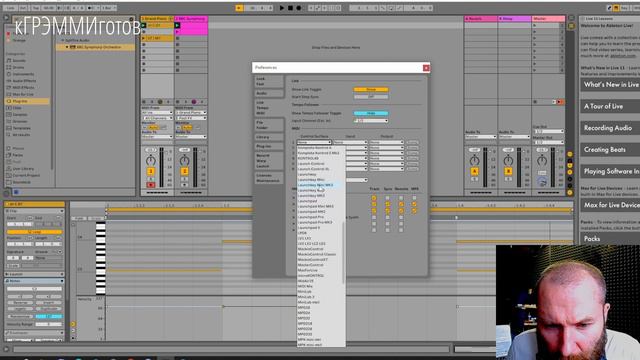Open Max for Live category in browser
This screenshot has width=640, height=360.
tap(23, 94)
